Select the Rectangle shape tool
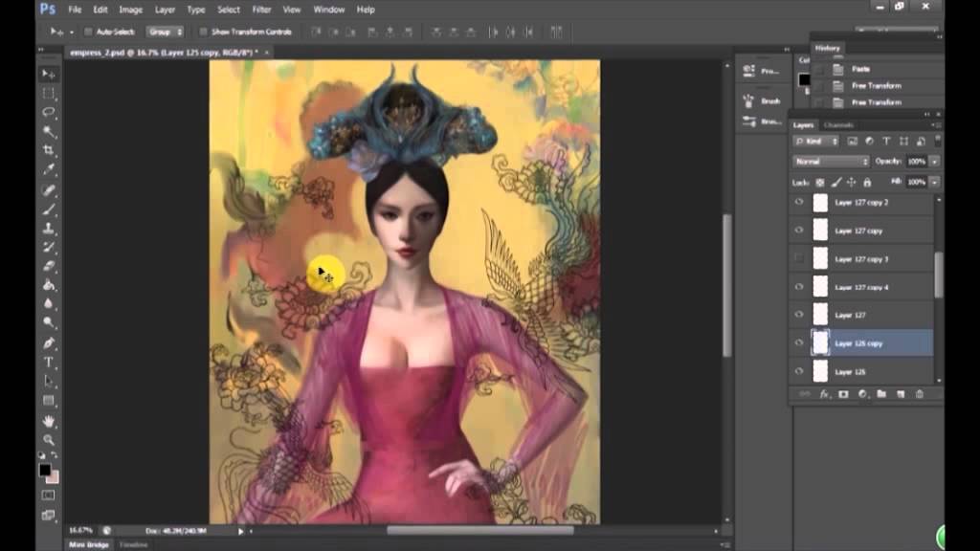 49,401
